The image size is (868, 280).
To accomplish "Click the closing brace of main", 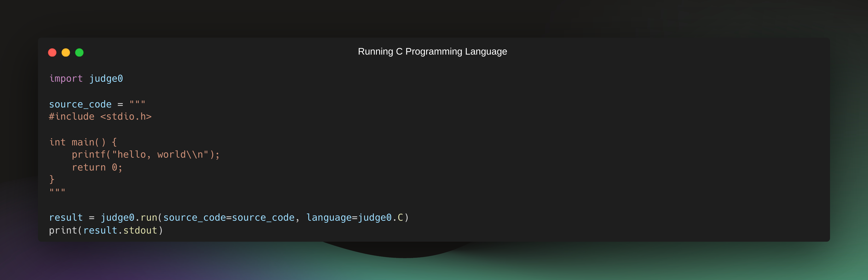I will click(52, 180).
